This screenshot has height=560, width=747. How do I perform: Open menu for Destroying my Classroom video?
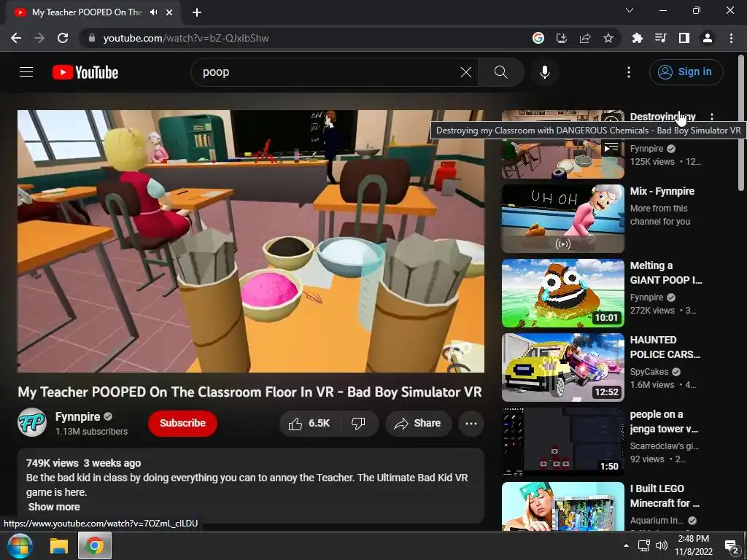coord(712,117)
